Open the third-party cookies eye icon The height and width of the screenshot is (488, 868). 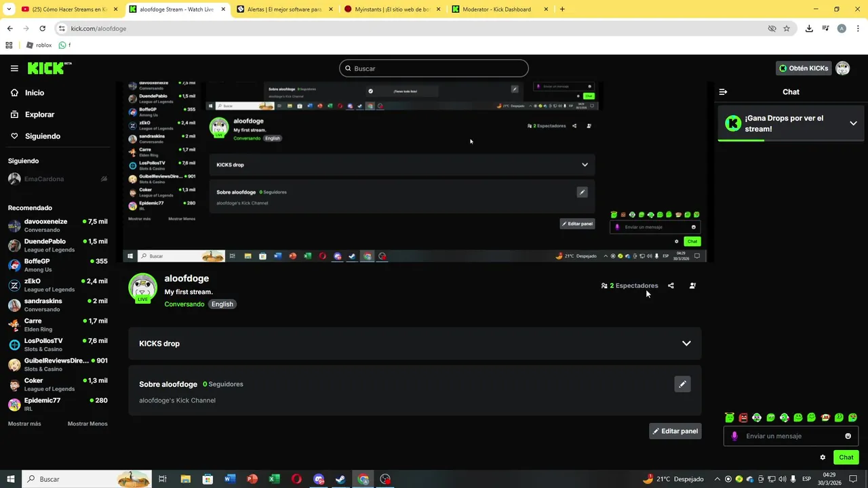coord(772,28)
